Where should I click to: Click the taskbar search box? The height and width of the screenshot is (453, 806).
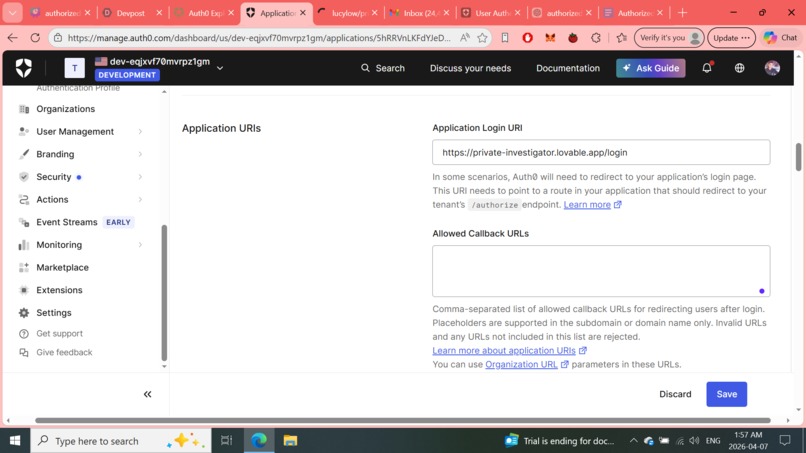(x=121, y=441)
